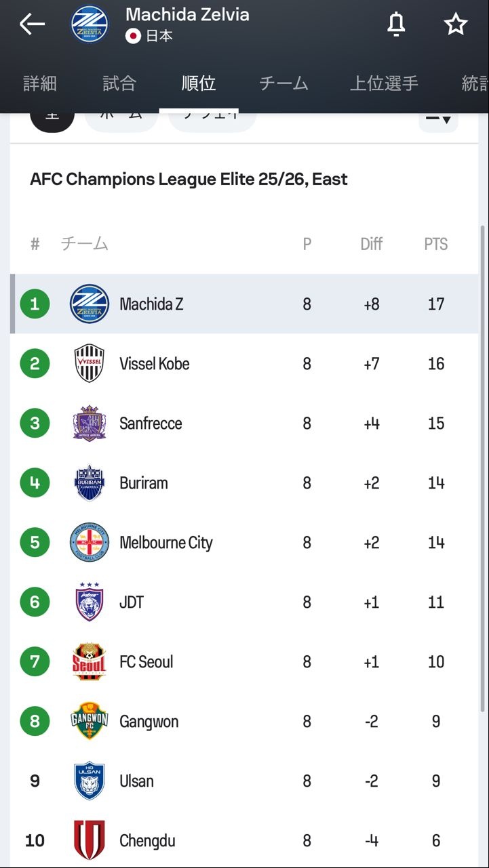Tap the Gangwon FC crest
This screenshot has height=868, width=489.
coord(90,721)
